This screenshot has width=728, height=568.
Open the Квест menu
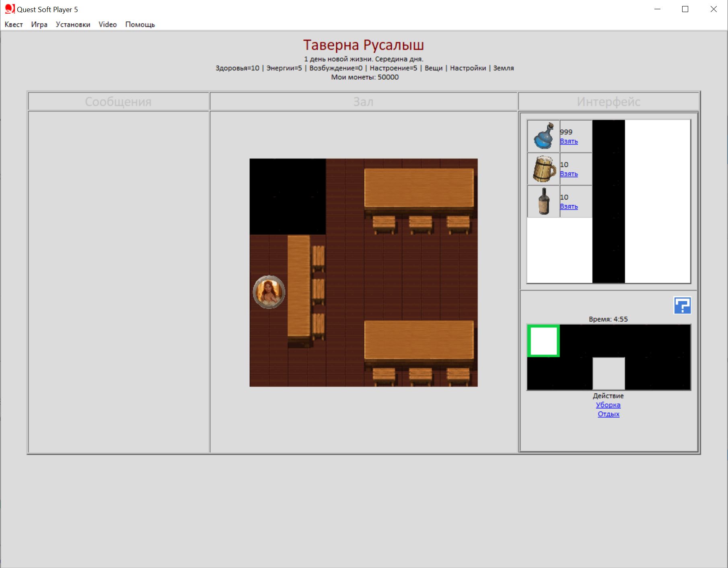tap(14, 25)
